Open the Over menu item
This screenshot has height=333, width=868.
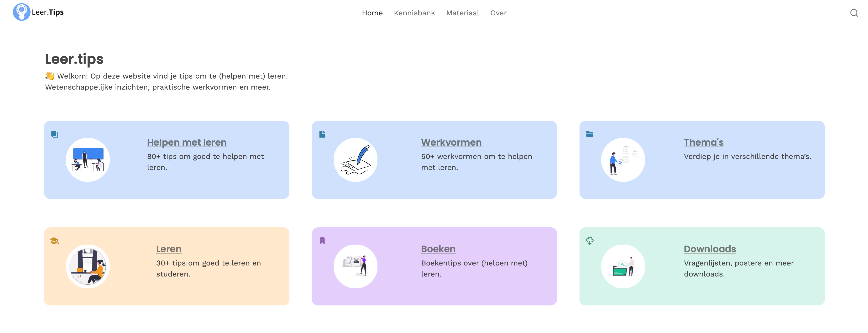[x=498, y=13]
